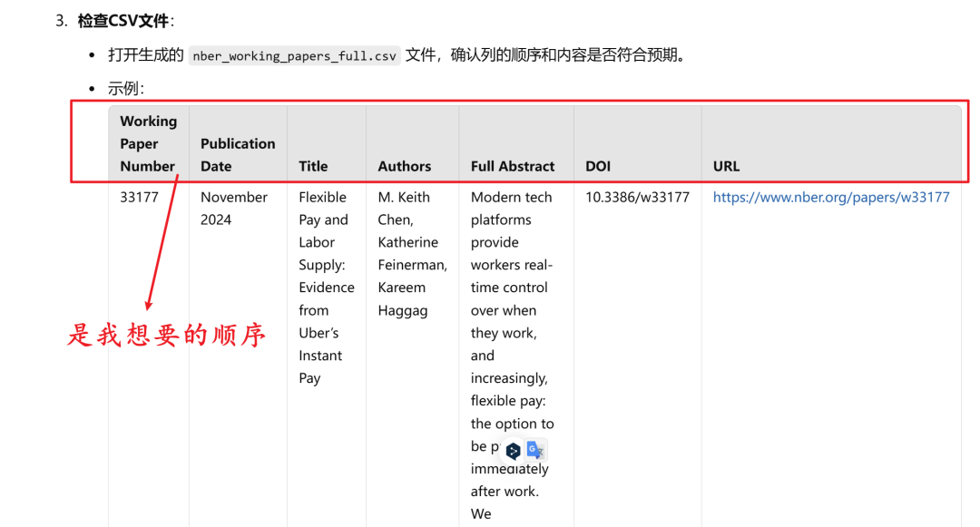The height and width of the screenshot is (527, 980).
Task: Click the inline code nber_working_papers_full.csv
Action: [x=294, y=55]
